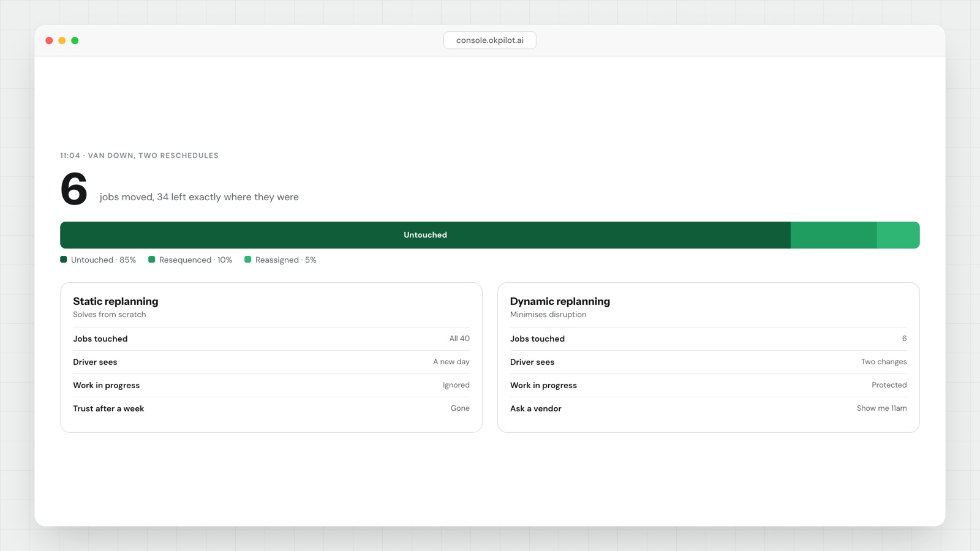Click the 'Untouched' label inside the bar
Screen dimensions: 980x551
[x=425, y=235]
